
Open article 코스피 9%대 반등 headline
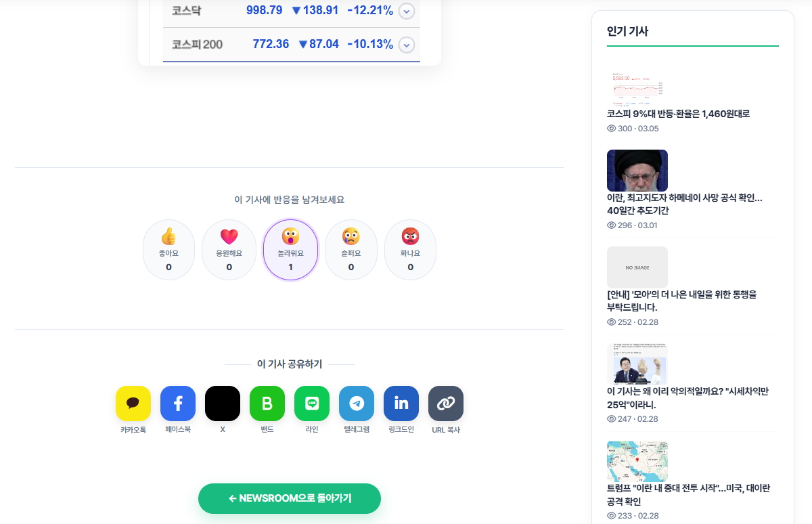tap(678, 114)
